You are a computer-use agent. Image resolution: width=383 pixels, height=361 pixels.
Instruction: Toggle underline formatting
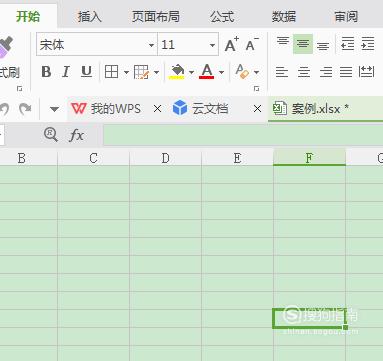point(86,72)
